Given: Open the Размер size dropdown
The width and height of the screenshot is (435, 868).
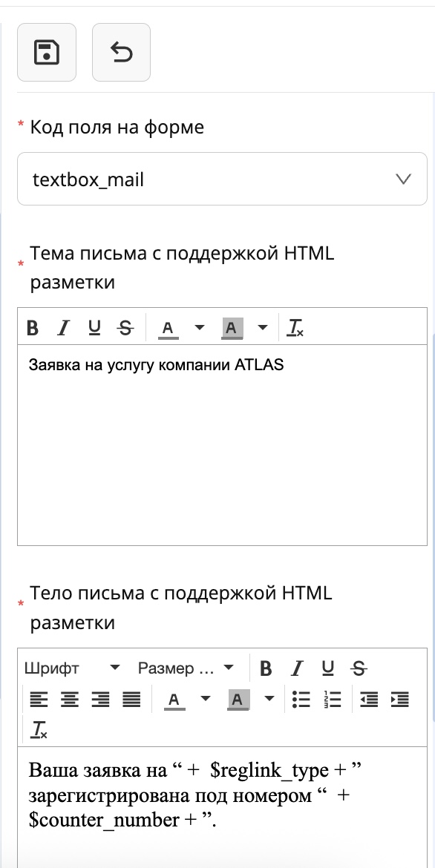Looking at the screenshot, I should pos(186,668).
